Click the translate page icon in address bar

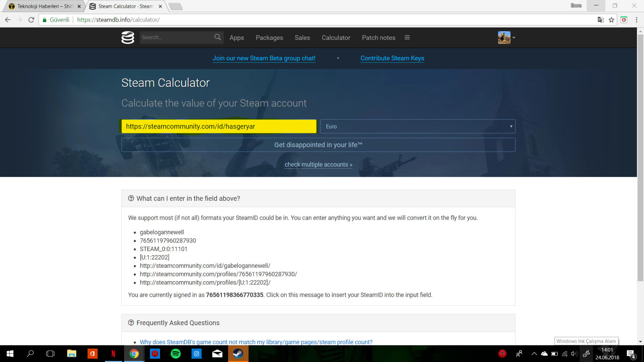(x=600, y=20)
